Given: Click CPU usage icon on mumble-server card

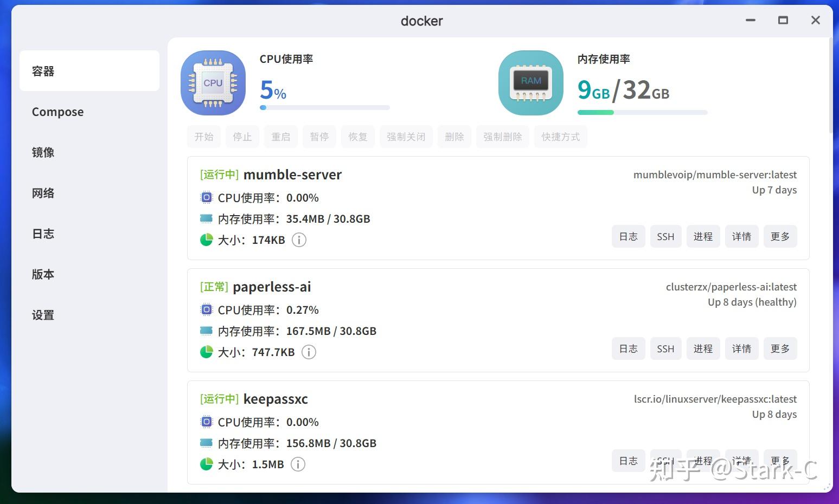Looking at the screenshot, I should [x=206, y=197].
